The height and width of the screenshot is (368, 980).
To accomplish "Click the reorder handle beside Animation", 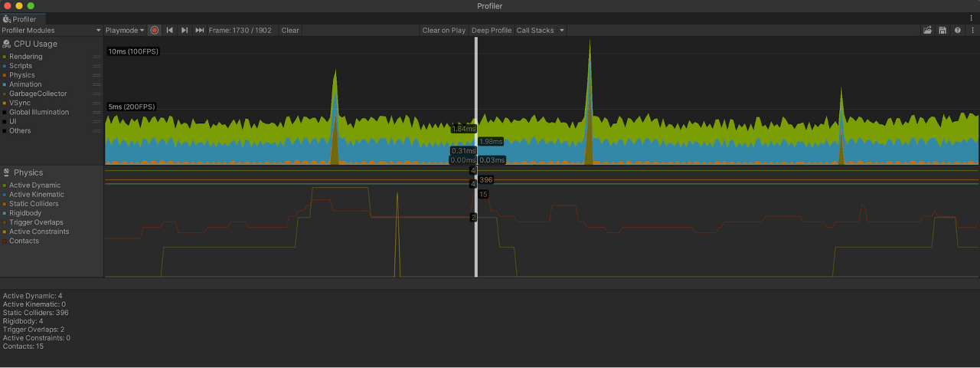I will (97, 84).
